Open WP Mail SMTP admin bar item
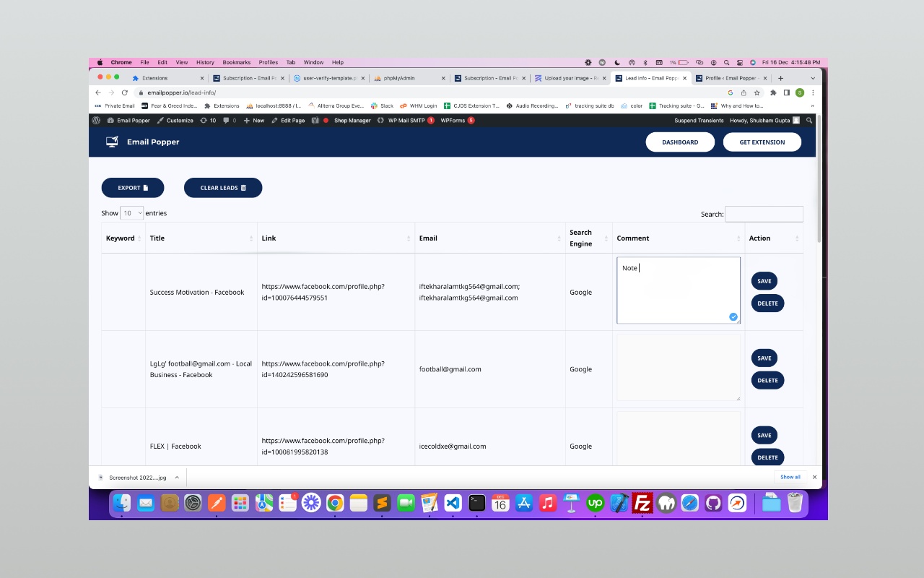The height and width of the screenshot is (578, 924). (406, 121)
